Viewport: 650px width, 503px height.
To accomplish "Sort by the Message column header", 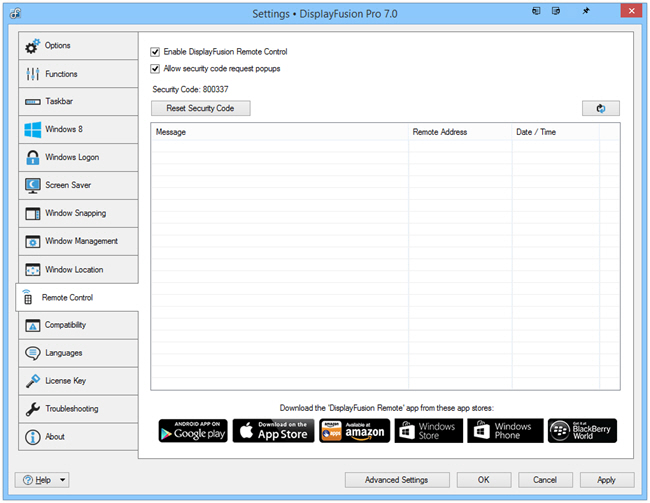I will 280,132.
